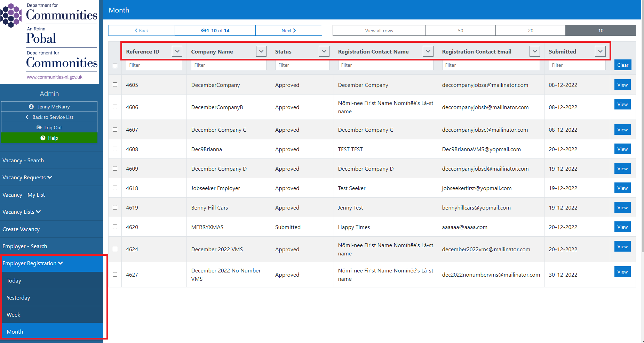Click the Registration Contact Email filter field
This screenshot has width=644, height=343.
click(491, 65)
